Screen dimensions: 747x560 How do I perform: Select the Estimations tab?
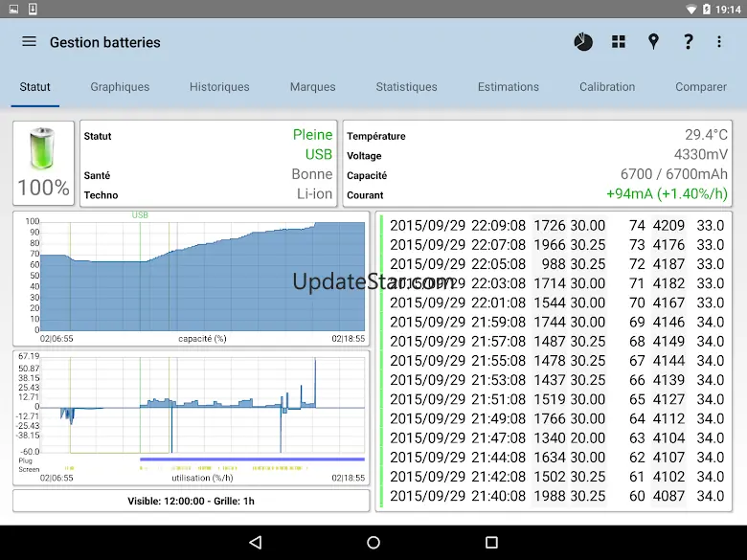point(508,87)
